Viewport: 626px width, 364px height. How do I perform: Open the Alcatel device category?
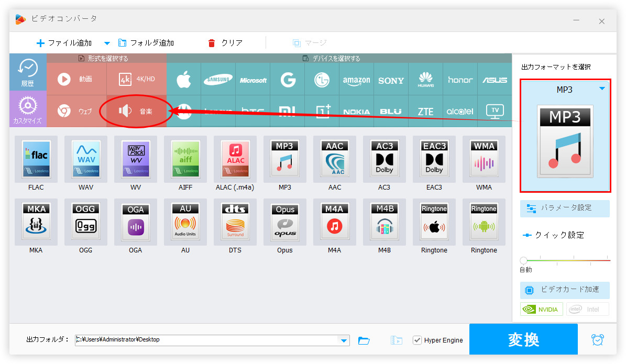click(x=460, y=112)
